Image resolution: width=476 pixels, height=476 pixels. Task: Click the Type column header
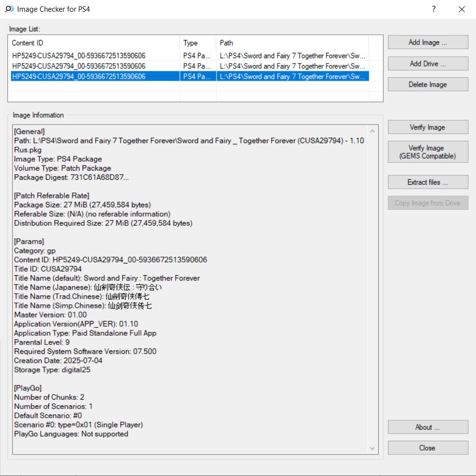coord(198,43)
